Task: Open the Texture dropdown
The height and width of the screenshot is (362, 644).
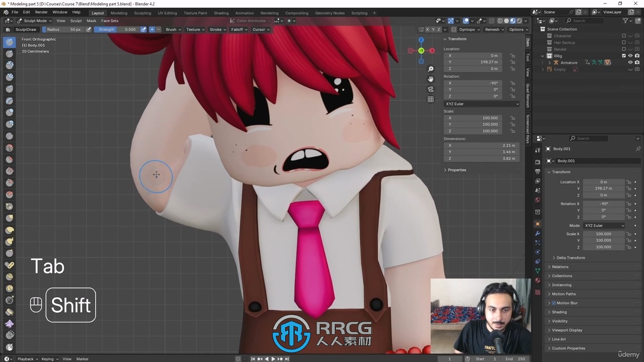Action: [x=195, y=29]
